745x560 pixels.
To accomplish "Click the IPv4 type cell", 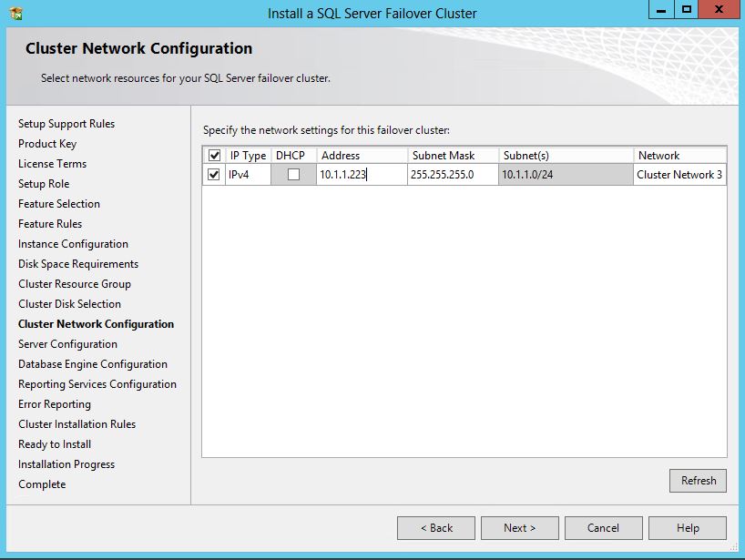I will 248,174.
